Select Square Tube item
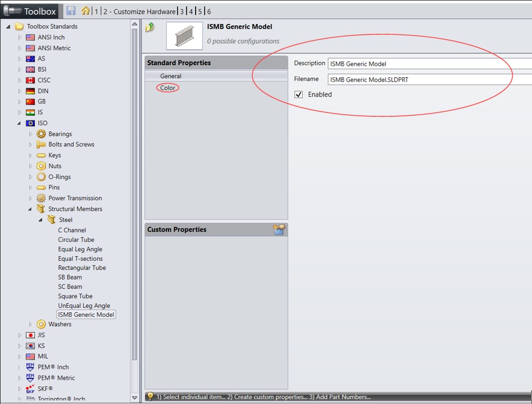The image size is (532, 404). 75,296
